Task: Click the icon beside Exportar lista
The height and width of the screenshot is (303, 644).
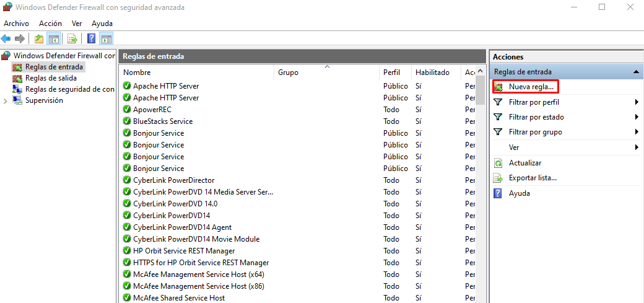Action: click(498, 178)
